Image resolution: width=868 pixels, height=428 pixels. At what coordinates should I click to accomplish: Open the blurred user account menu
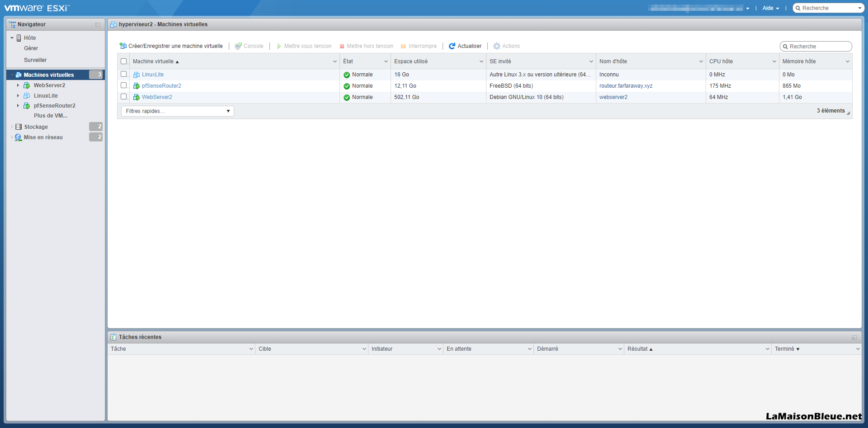[x=698, y=8]
